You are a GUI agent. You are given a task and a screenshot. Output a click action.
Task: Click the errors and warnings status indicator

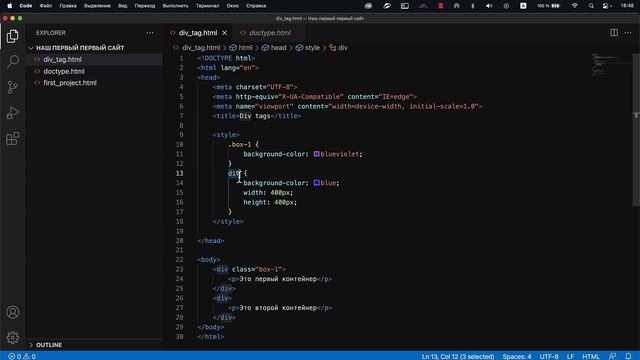point(22,356)
